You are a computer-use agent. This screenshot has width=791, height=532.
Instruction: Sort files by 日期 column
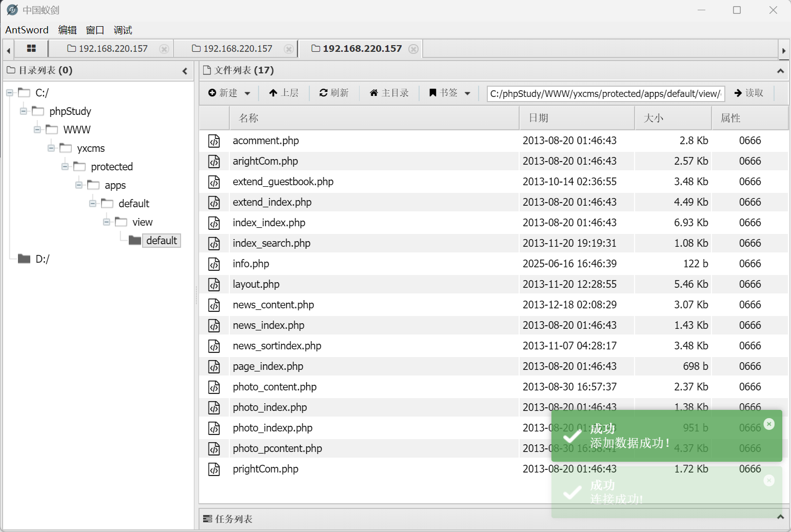point(577,118)
